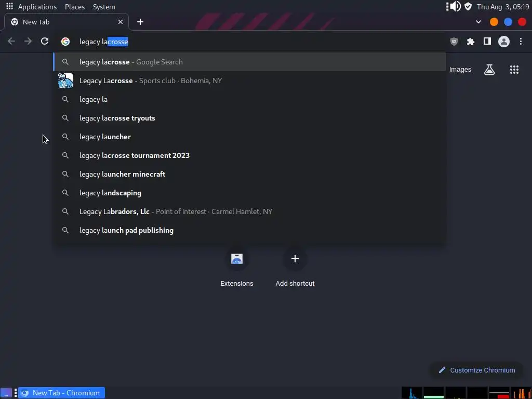Image resolution: width=532 pixels, height=399 pixels.
Task: Choose the Legacy Lacrosse Sports club suggestion
Action: click(249, 81)
